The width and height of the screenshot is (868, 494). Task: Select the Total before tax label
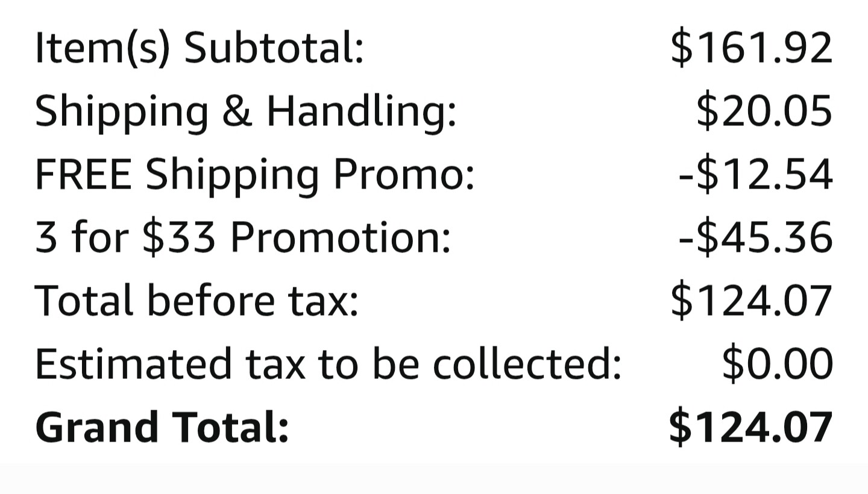197,300
